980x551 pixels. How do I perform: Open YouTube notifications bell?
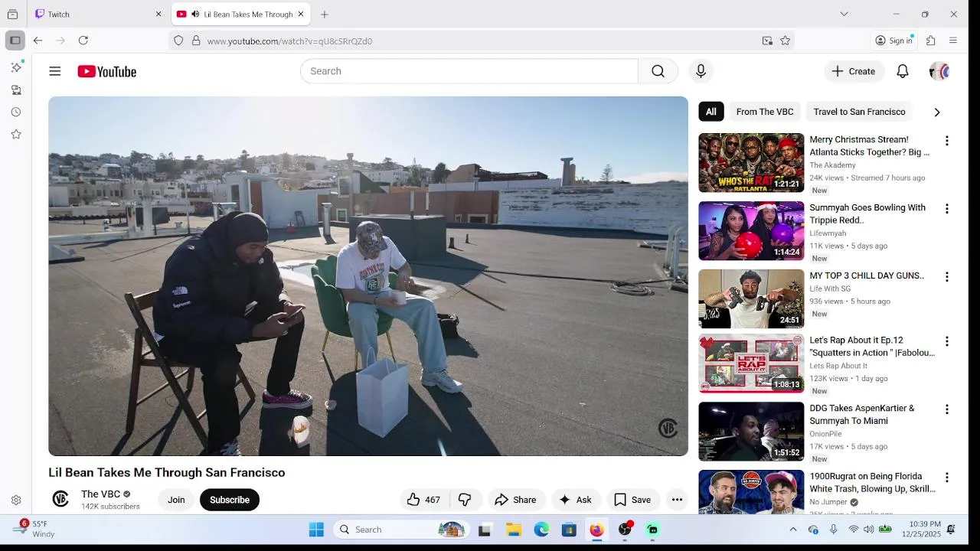[x=903, y=71]
